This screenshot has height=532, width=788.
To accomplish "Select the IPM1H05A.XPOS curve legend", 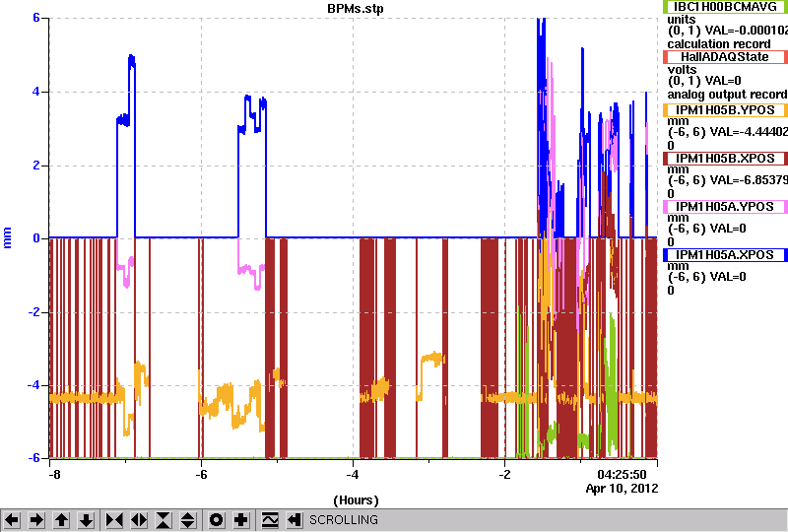I will click(x=725, y=255).
